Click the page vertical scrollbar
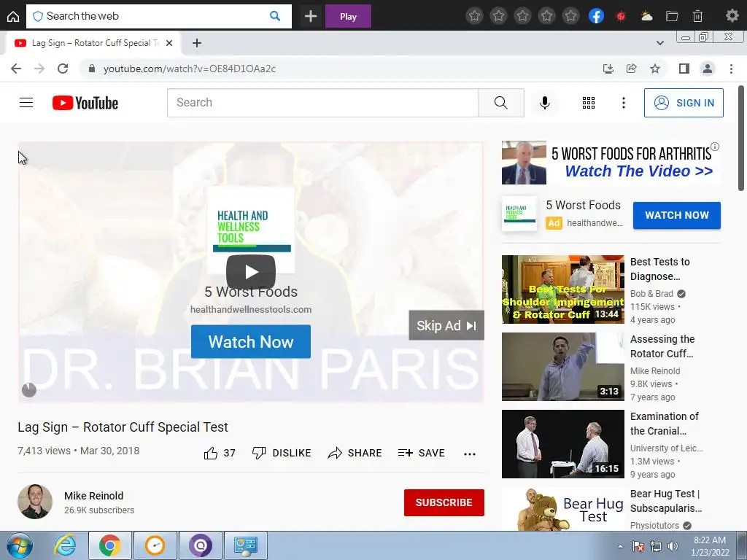Viewport: 747px width, 560px height. (741, 138)
